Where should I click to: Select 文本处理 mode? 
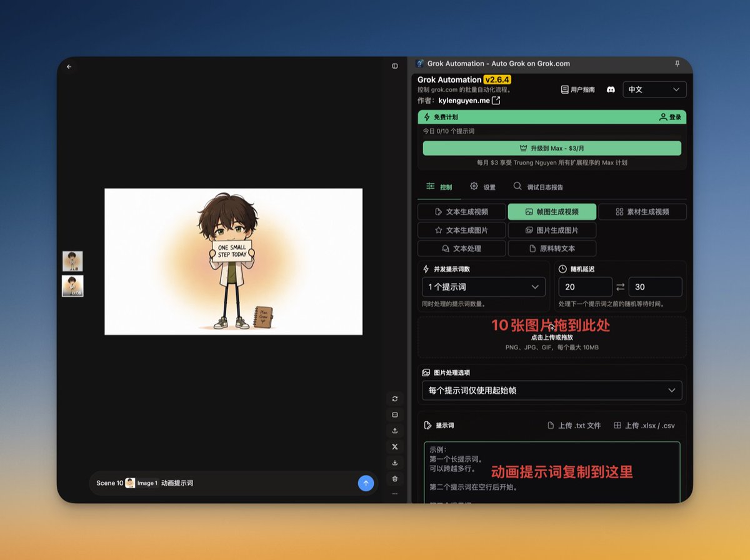coord(461,248)
